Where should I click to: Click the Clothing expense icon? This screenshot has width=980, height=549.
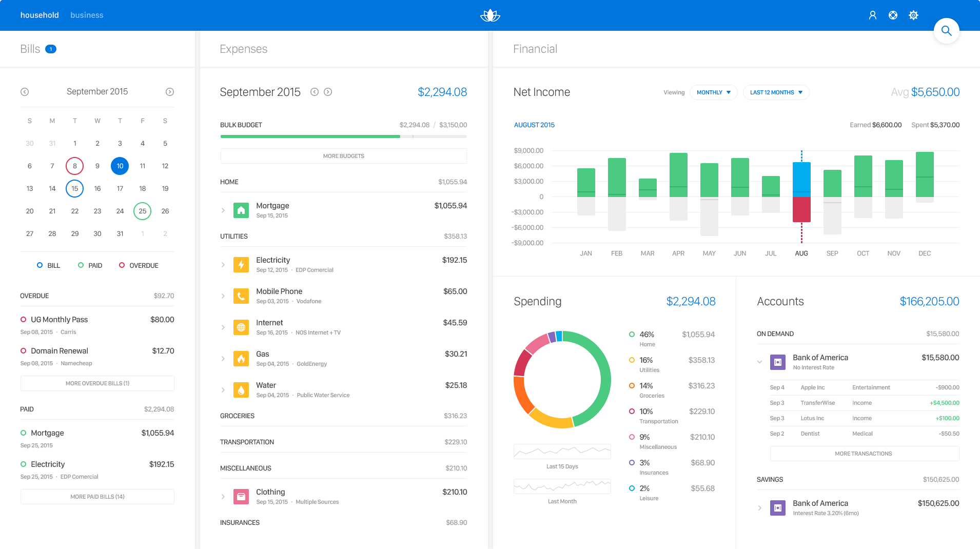pos(241,497)
